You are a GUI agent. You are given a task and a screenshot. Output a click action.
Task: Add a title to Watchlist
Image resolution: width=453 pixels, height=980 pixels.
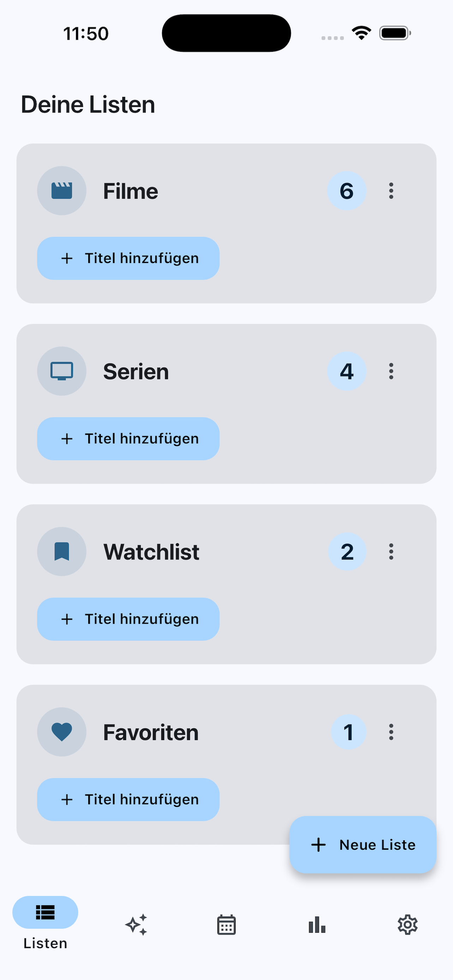pyautogui.click(x=128, y=619)
